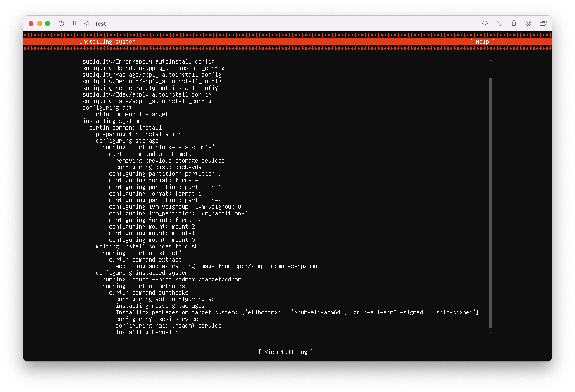Click the power off VM icon
575x392 pixels.
point(61,24)
